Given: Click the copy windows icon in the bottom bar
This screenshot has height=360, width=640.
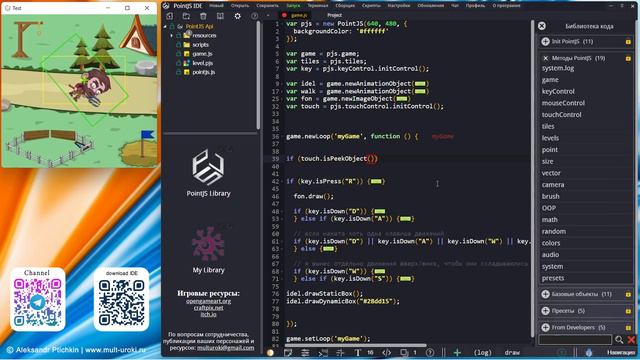Looking at the screenshot, I should [x=404, y=352].
